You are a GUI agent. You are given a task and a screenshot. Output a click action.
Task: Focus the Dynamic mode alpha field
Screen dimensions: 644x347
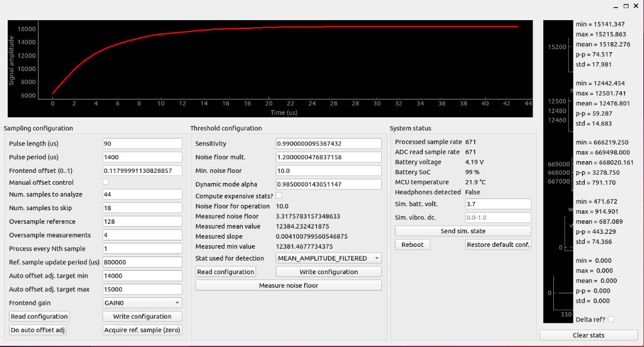pyautogui.click(x=329, y=184)
